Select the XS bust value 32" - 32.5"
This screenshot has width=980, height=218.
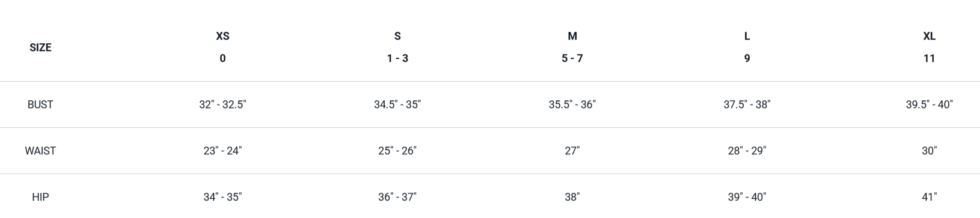point(222,104)
